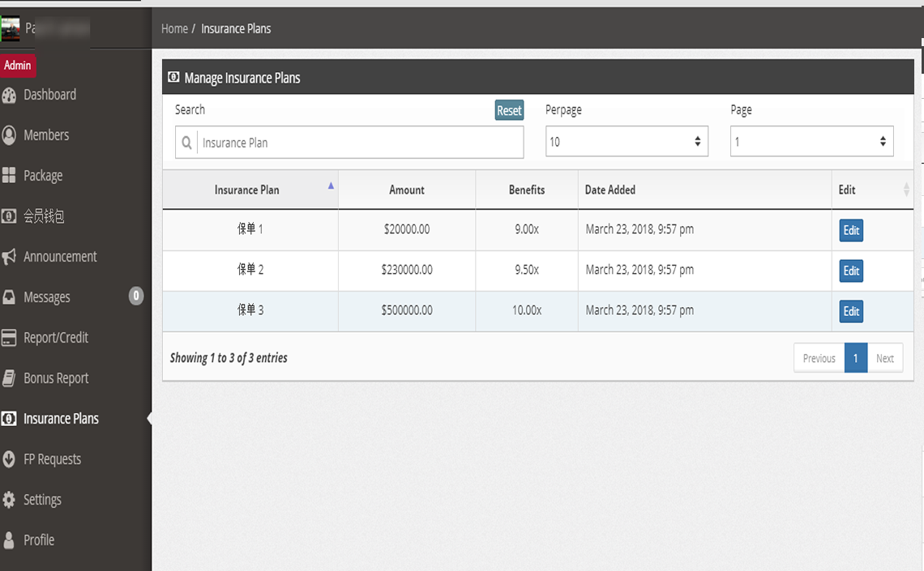The height and width of the screenshot is (571, 924).
Task: Click the 保单 1 plan name cell
Action: [x=250, y=229]
